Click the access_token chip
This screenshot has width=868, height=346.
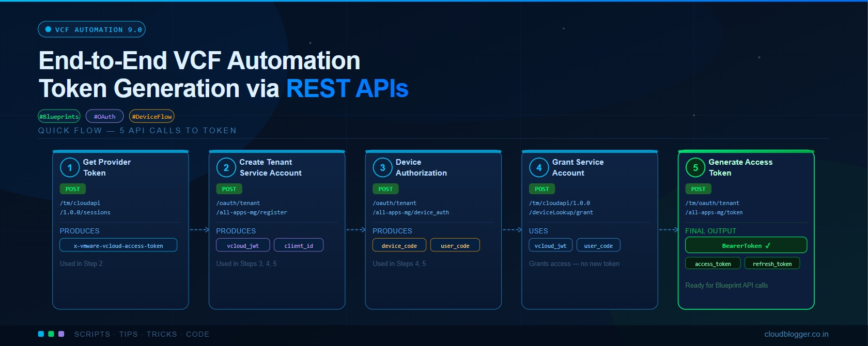coord(713,263)
